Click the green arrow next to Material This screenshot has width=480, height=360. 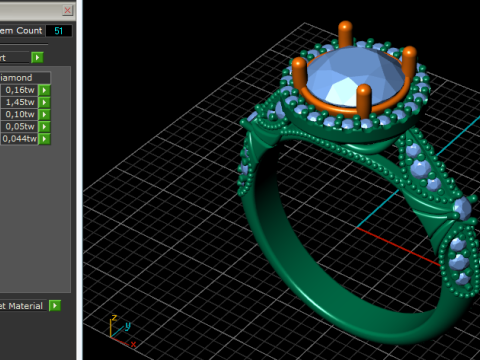tap(55, 306)
